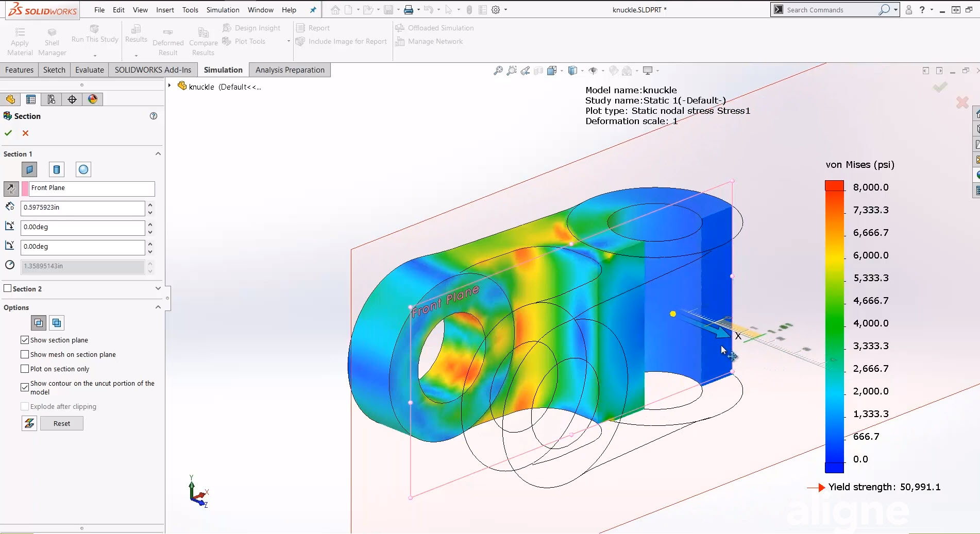The height and width of the screenshot is (534, 980).
Task: Select the Shell Manager tool
Action: pos(51,40)
